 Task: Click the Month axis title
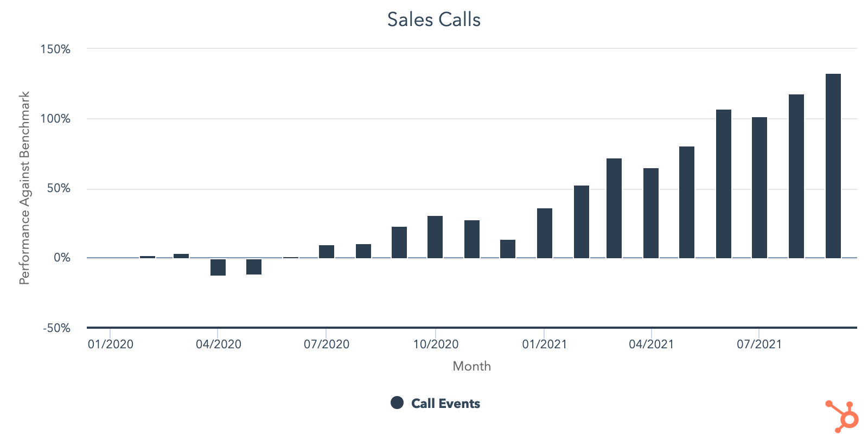point(471,366)
